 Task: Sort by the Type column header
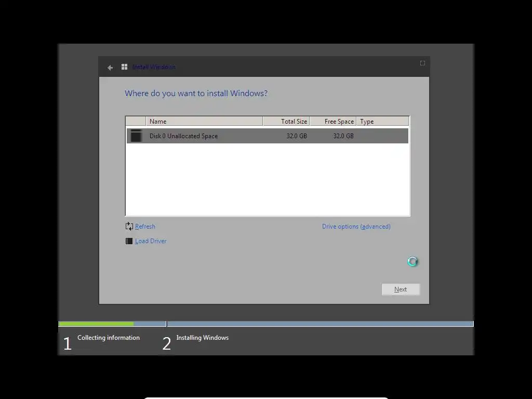(x=383, y=121)
